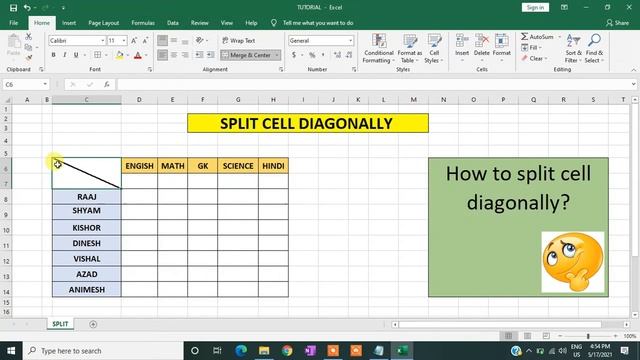Open the Windows Start button
The image size is (640, 360).
click(x=11, y=351)
